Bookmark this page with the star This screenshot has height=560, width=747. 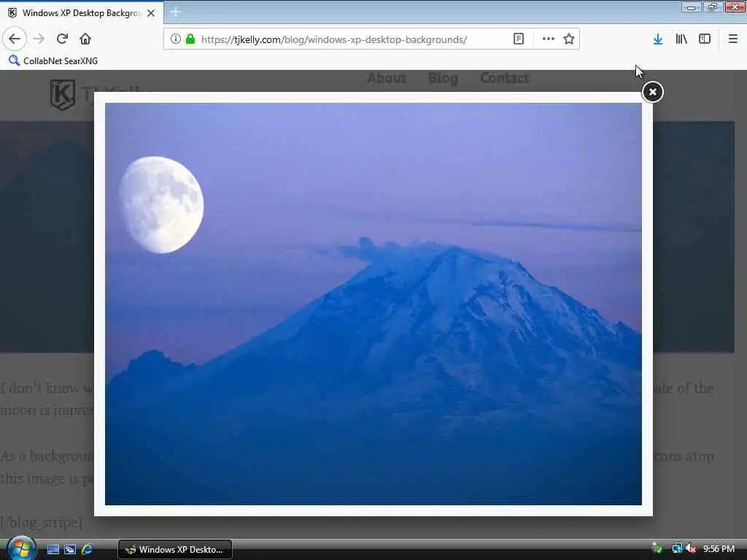click(569, 39)
